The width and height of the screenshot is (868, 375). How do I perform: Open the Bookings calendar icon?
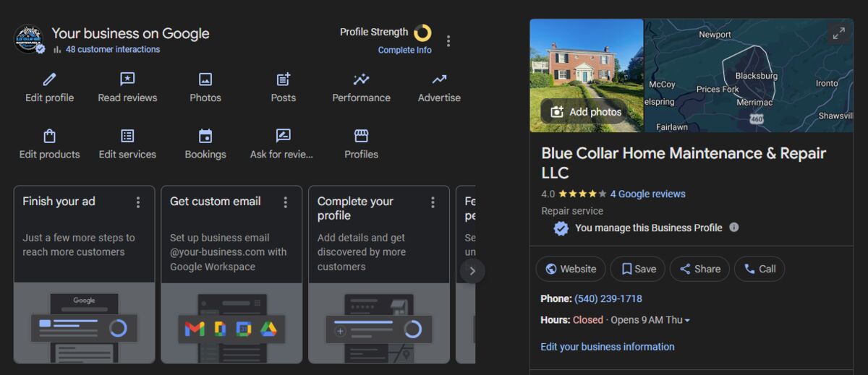click(205, 136)
